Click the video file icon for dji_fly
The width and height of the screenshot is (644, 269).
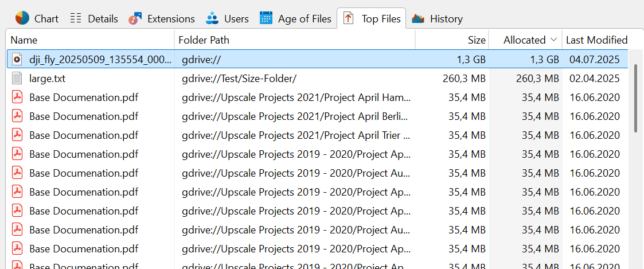pos(17,59)
